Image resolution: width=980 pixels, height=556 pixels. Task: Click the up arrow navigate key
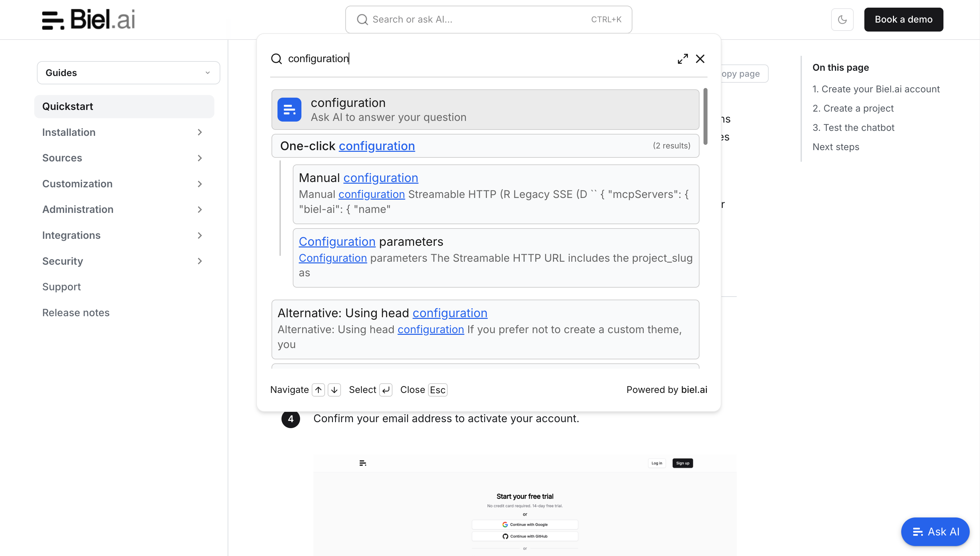(x=318, y=390)
